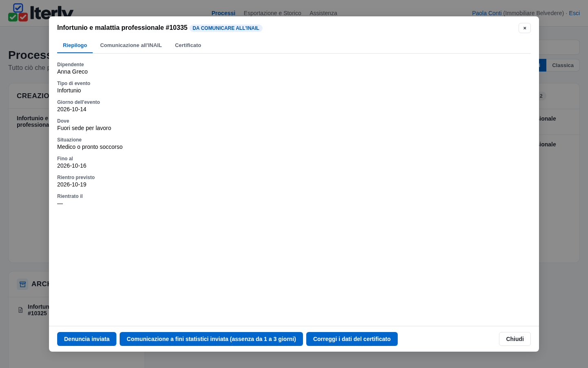588x368 pixels.
Task: Click the Fino al date 2026-10-16
Action: (x=72, y=166)
